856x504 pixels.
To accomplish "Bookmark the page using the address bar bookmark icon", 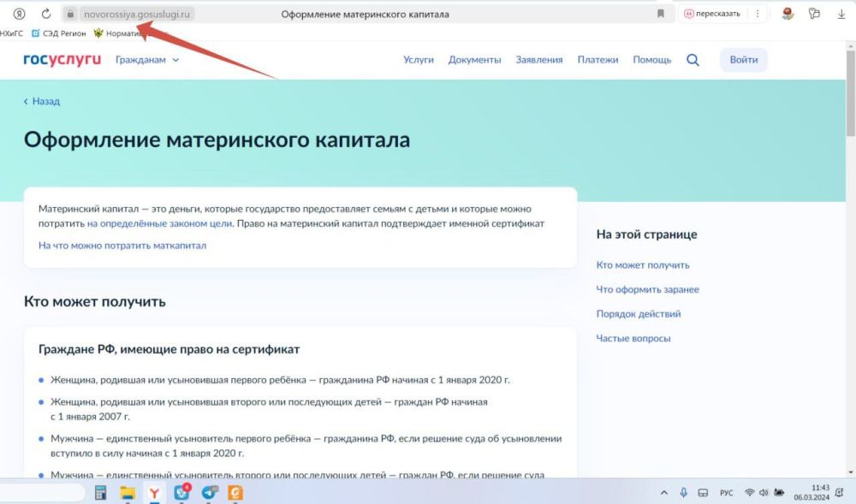I will (x=660, y=14).
